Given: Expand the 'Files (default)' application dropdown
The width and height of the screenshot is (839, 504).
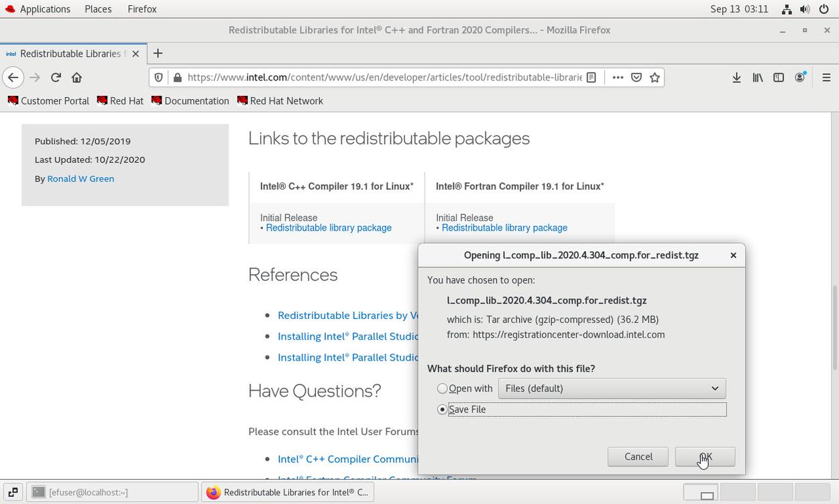Looking at the screenshot, I should (612, 388).
